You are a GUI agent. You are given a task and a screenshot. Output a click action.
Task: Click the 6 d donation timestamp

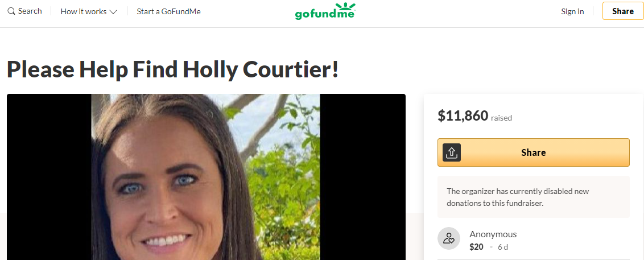pyautogui.click(x=503, y=247)
